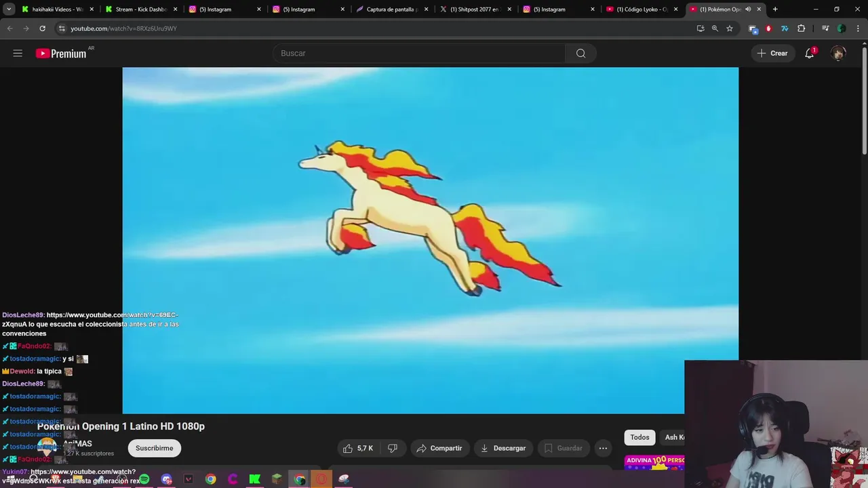Open the 7TV extension
This screenshot has height=488, width=868.
pyautogui.click(x=785, y=28)
